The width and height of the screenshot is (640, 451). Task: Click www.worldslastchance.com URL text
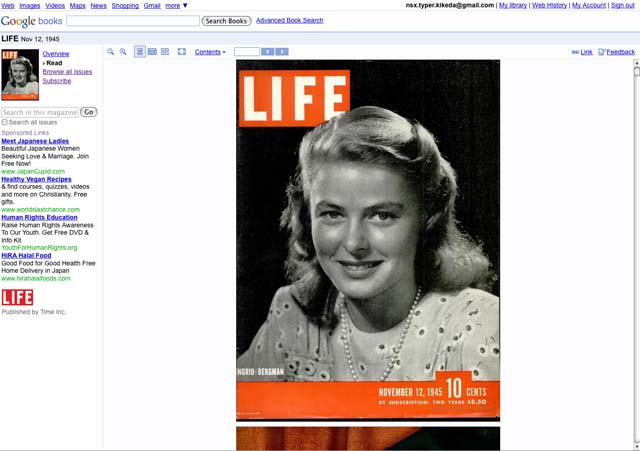40,209
